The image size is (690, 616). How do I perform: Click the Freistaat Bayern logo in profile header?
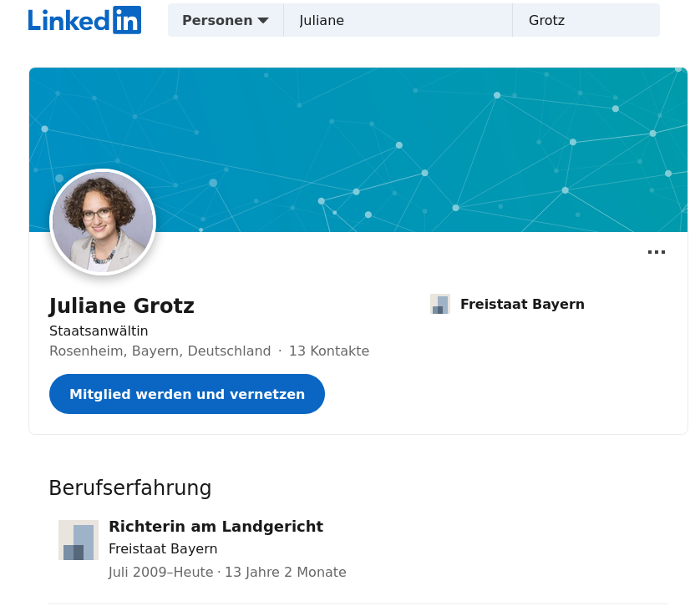(x=440, y=304)
